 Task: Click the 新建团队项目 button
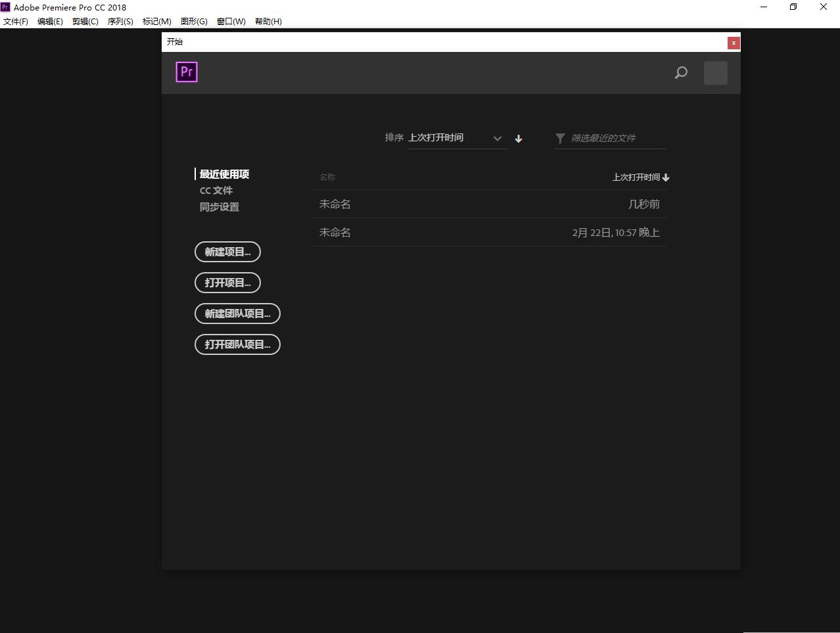[237, 314]
